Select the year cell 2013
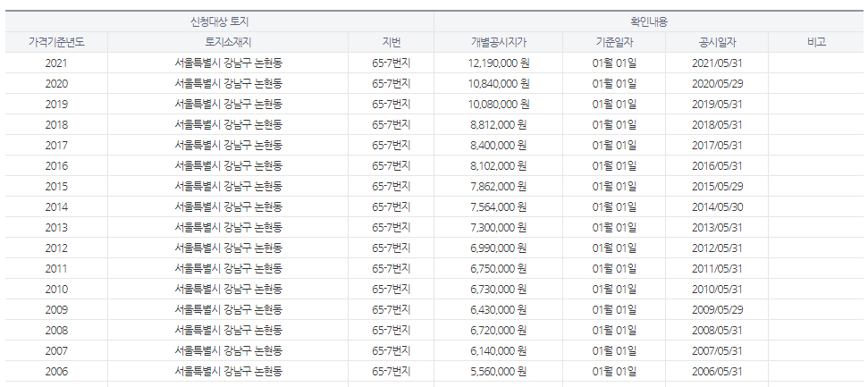Viewport: 868px width, 387px height. [x=56, y=228]
